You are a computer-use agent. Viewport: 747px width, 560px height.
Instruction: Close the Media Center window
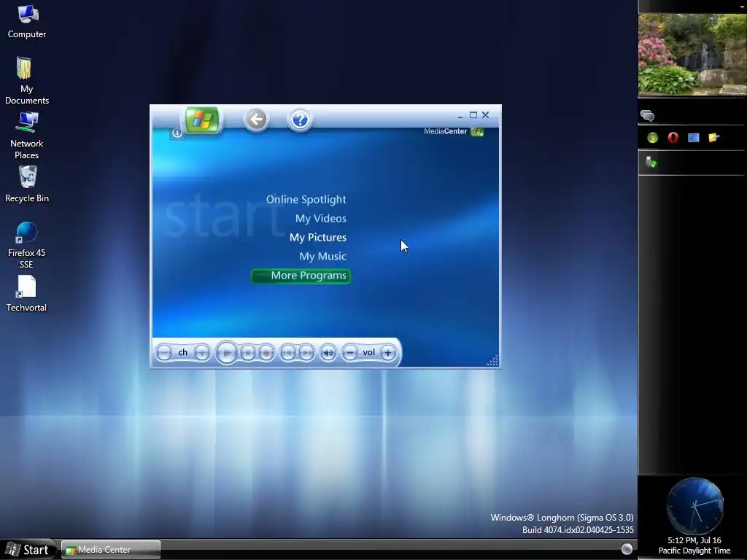485,114
